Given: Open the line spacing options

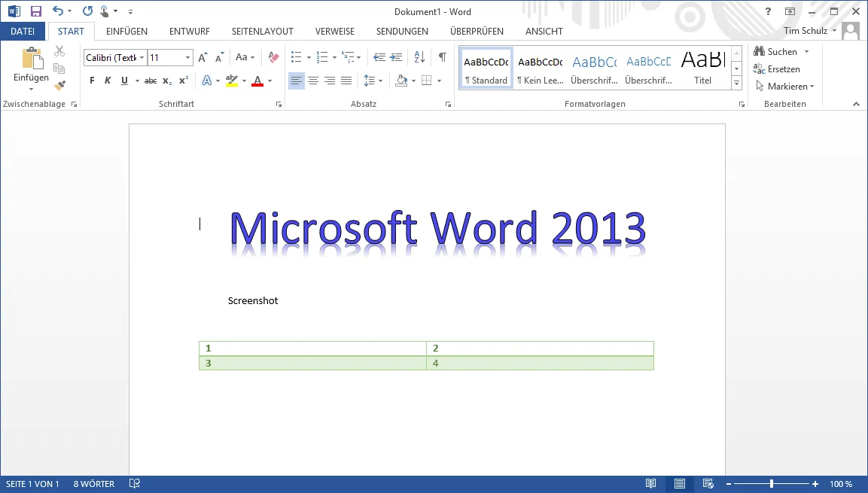Looking at the screenshot, I should click(373, 81).
